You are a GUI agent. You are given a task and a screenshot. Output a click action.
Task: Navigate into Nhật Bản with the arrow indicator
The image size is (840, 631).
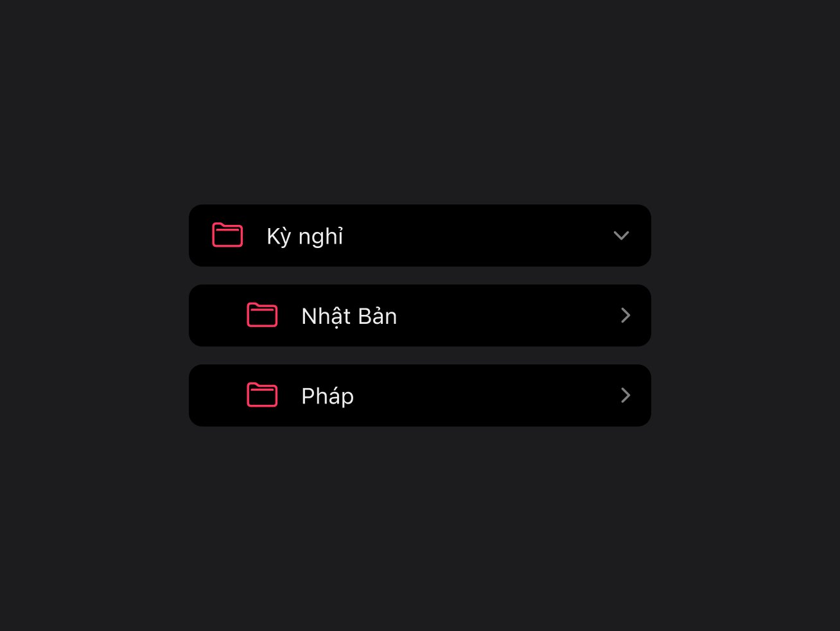coord(626,315)
